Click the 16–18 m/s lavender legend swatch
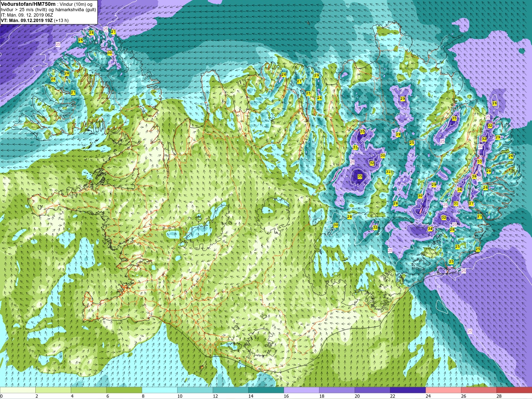Image resolution: width=532 pixels, height=399 pixels. pyautogui.click(x=301, y=390)
